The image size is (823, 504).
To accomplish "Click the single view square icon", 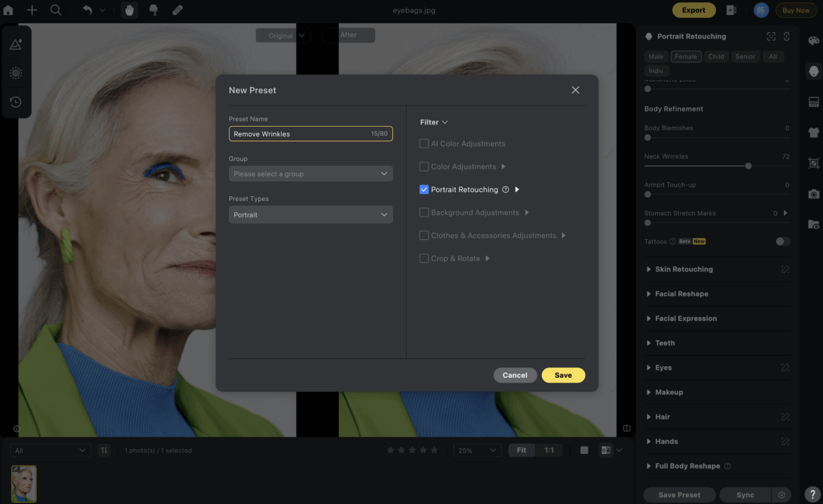I will click(x=584, y=451).
